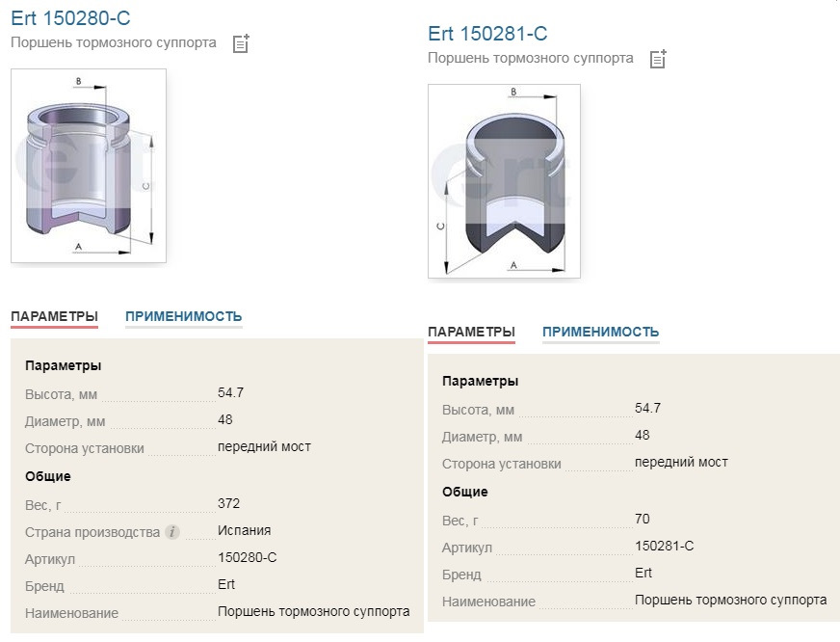Click subtitle text under Ert 150280-C heading
840x642 pixels.
point(114,42)
